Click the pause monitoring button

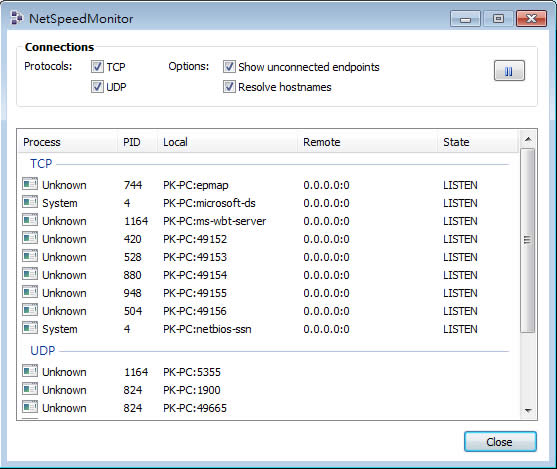pos(509,71)
